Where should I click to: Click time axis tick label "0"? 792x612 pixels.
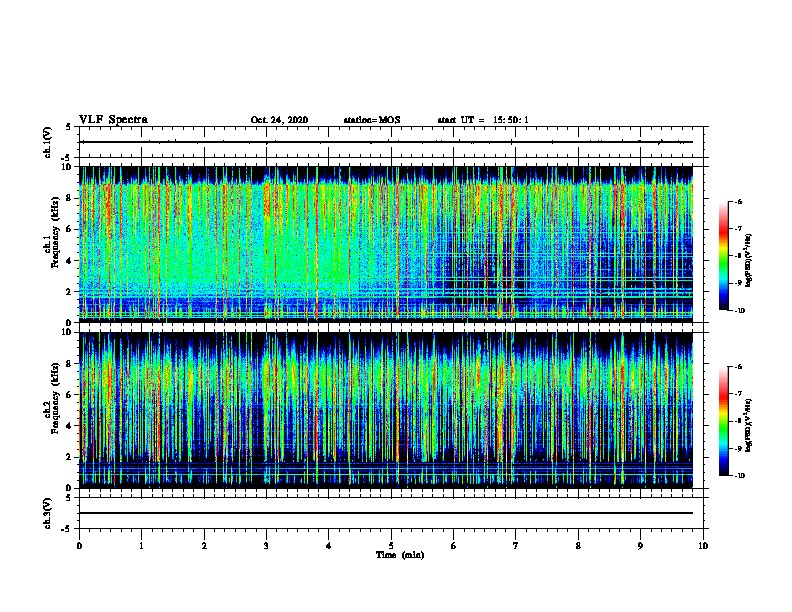click(79, 546)
